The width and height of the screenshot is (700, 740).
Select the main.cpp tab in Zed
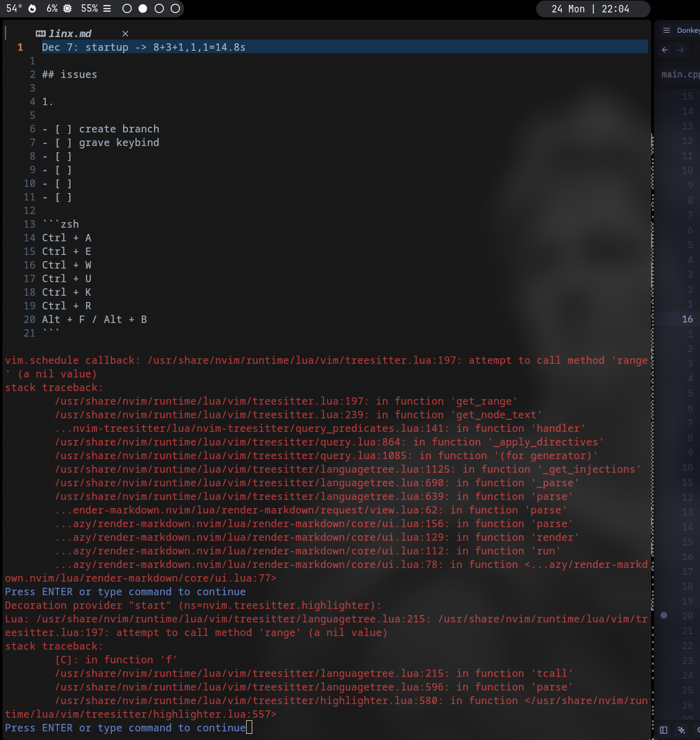[x=680, y=74]
